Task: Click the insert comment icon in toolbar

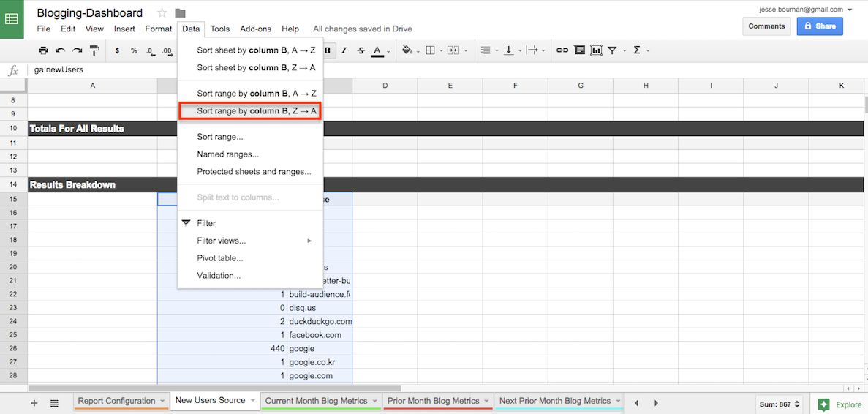Action: 579,50
